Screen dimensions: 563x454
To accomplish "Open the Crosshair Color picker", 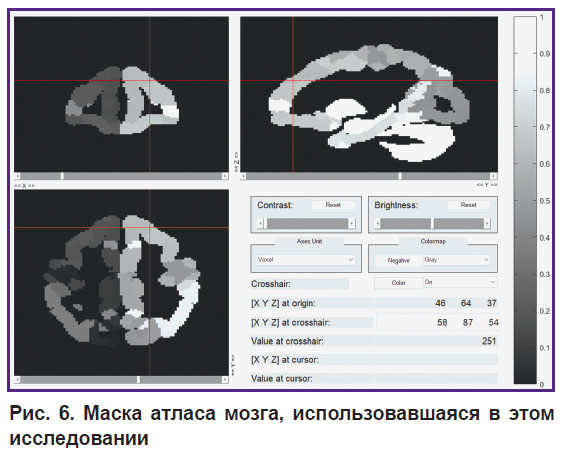I will pyautogui.click(x=398, y=283).
